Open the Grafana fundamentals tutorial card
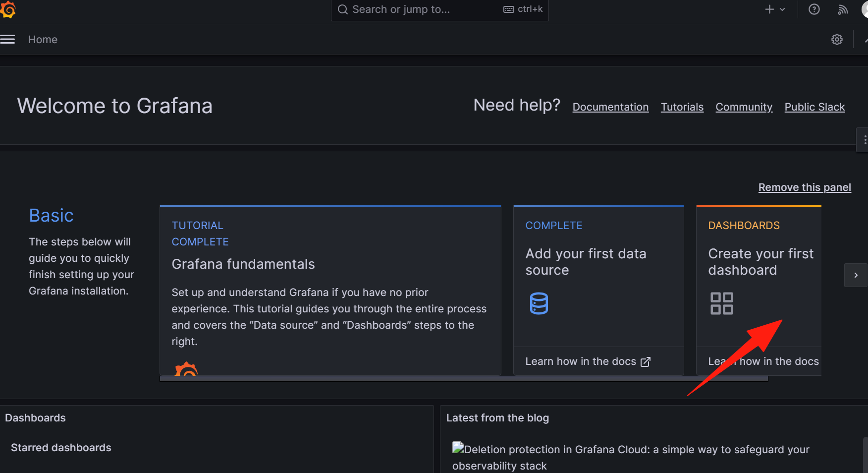The width and height of the screenshot is (868, 473). coord(330,291)
